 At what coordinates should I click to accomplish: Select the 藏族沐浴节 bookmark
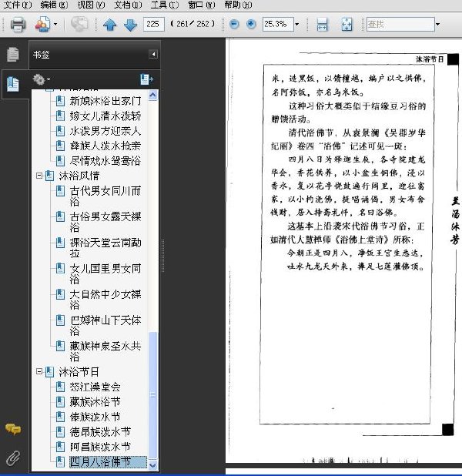95,401
